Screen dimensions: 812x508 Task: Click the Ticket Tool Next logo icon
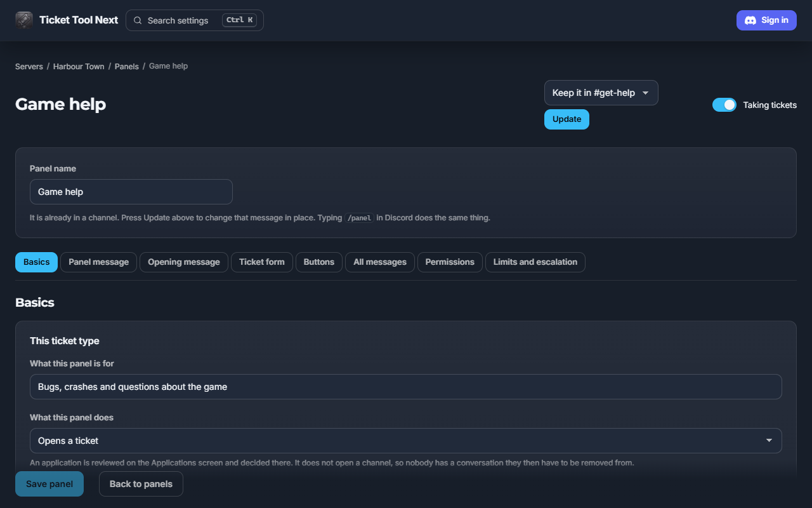pyautogui.click(x=24, y=20)
